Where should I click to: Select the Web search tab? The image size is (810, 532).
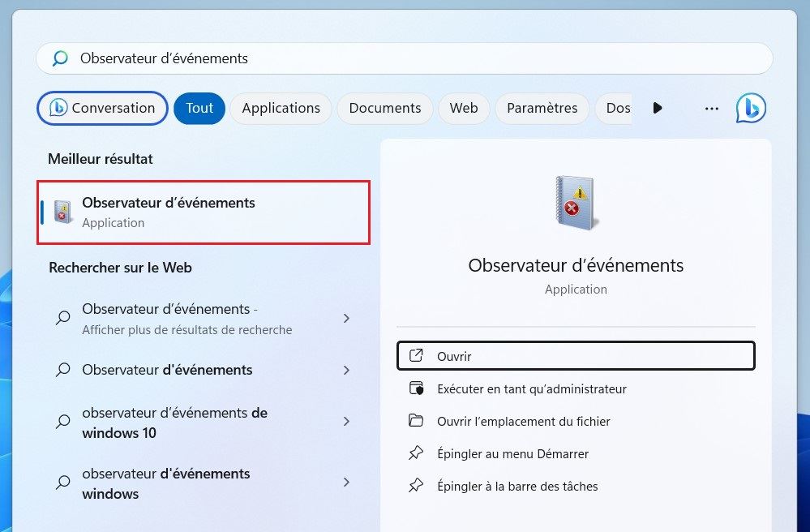[x=463, y=108]
